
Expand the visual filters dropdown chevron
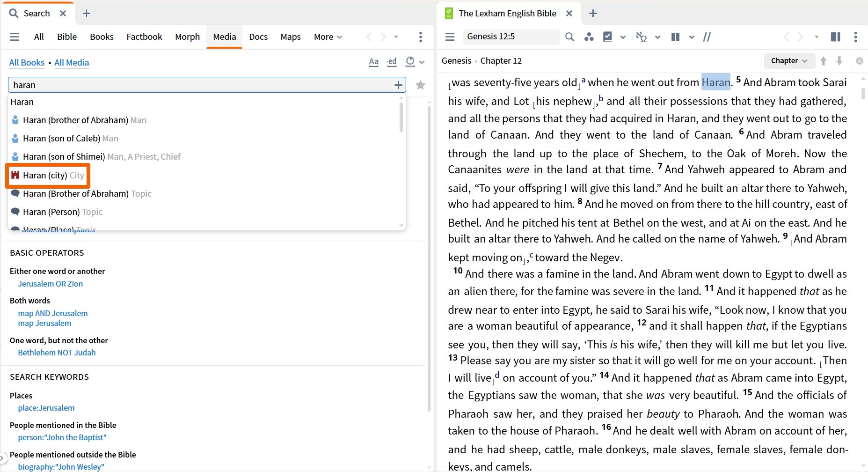tap(623, 37)
